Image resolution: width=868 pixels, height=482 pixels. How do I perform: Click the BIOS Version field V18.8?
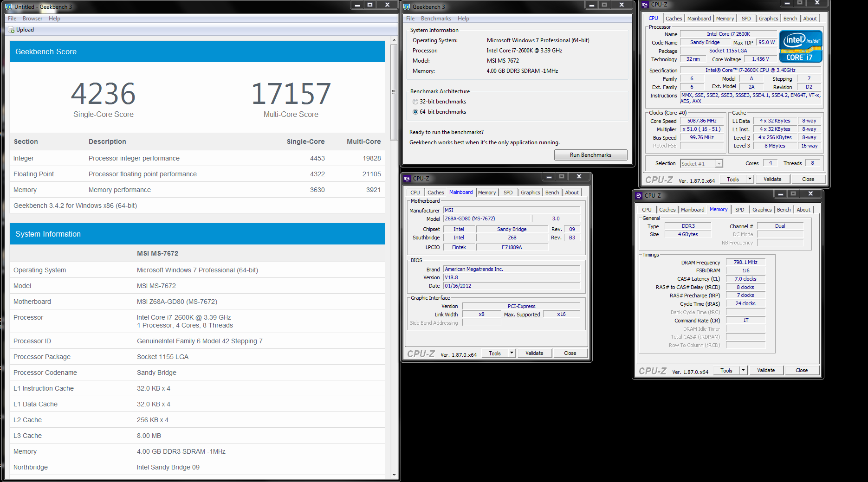(x=512, y=277)
